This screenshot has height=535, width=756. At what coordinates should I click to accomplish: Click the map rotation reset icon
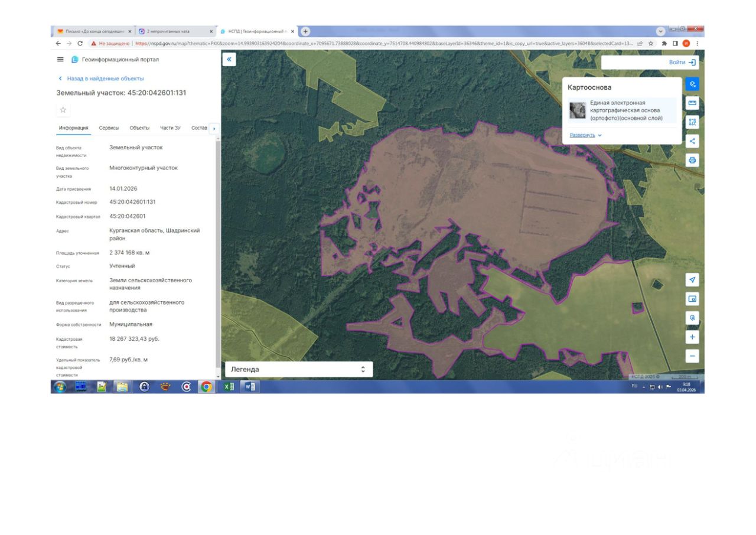tap(693, 318)
